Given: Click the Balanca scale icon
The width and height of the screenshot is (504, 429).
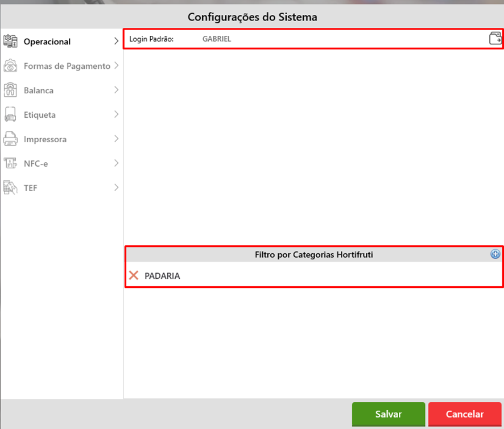Looking at the screenshot, I should pyautogui.click(x=11, y=90).
